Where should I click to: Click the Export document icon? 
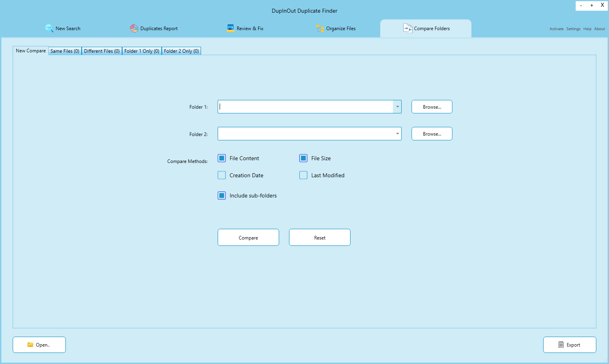(561, 345)
